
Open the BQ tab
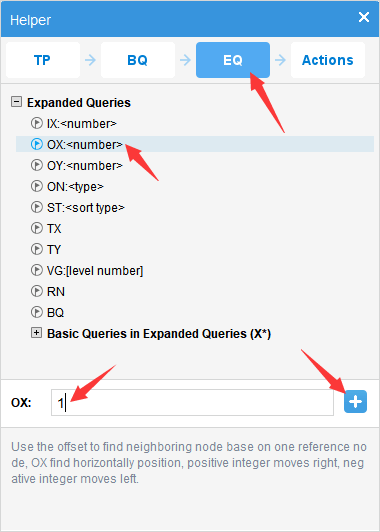click(x=138, y=60)
